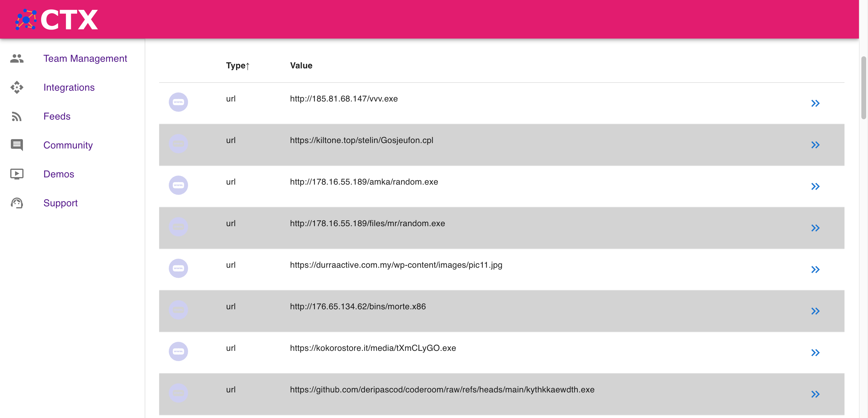The image size is (868, 418).
Task: Click the Support headset icon
Action: pos(17,203)
